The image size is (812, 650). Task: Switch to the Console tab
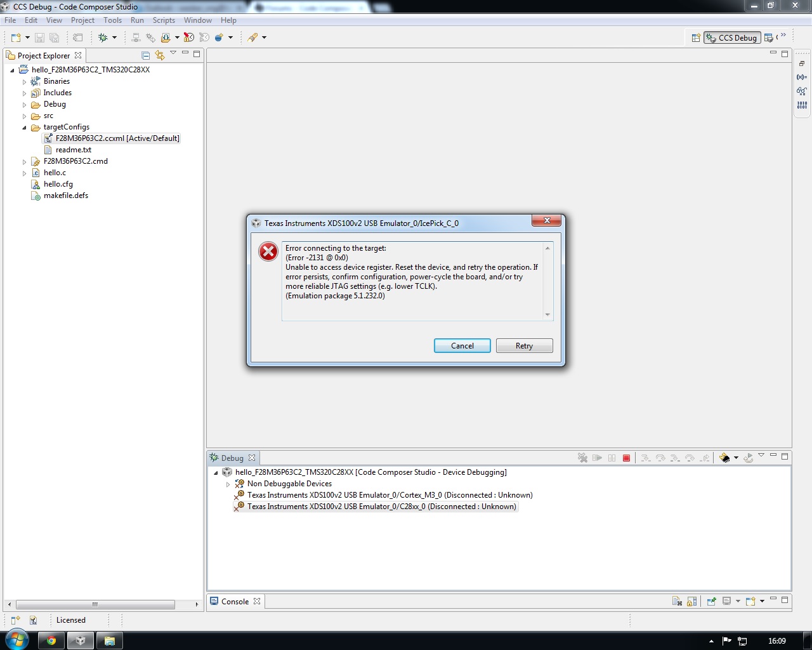[x=235, y=601]
